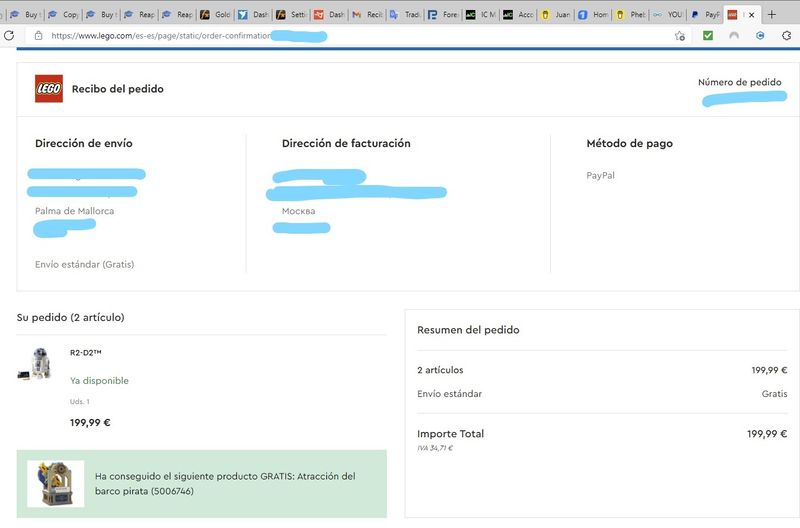Open the extensions puzzle icon
The width and height of the screenshot is (800, 528).
(787, 36)
